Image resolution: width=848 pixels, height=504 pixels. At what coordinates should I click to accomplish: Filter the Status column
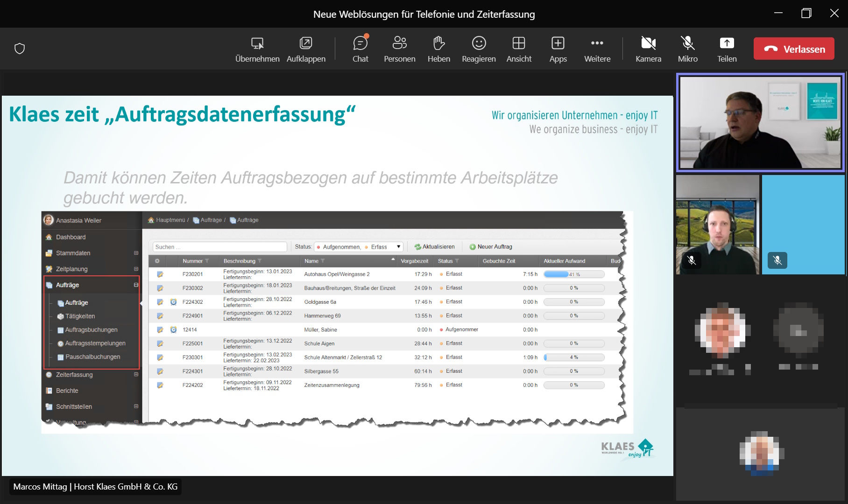point(457,261)
